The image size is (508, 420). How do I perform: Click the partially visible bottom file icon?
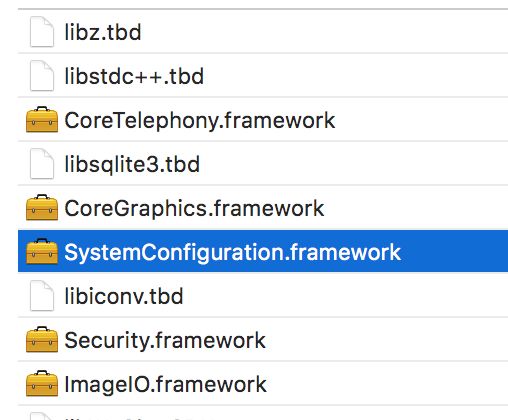click(42, 416)
